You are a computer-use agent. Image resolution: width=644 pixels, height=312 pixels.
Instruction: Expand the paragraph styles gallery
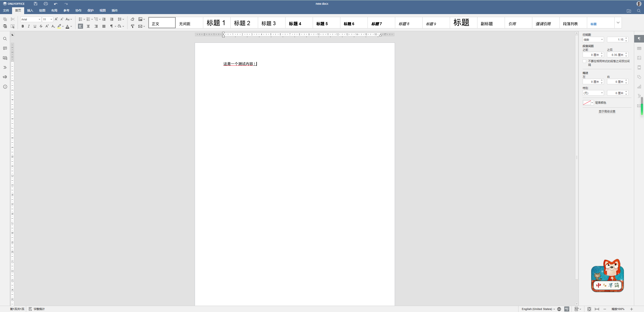(618, 23)
